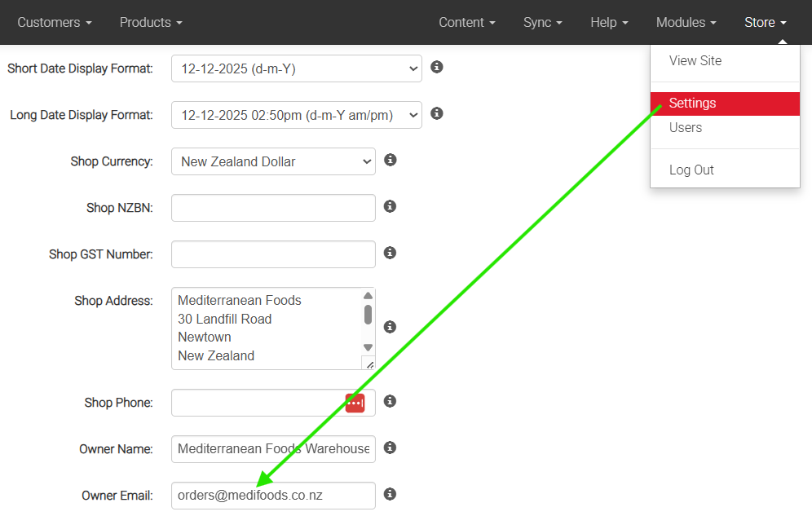This screenshot has height=516, width=812.
Task: Open the Modules menu
Action: [685, 22]
